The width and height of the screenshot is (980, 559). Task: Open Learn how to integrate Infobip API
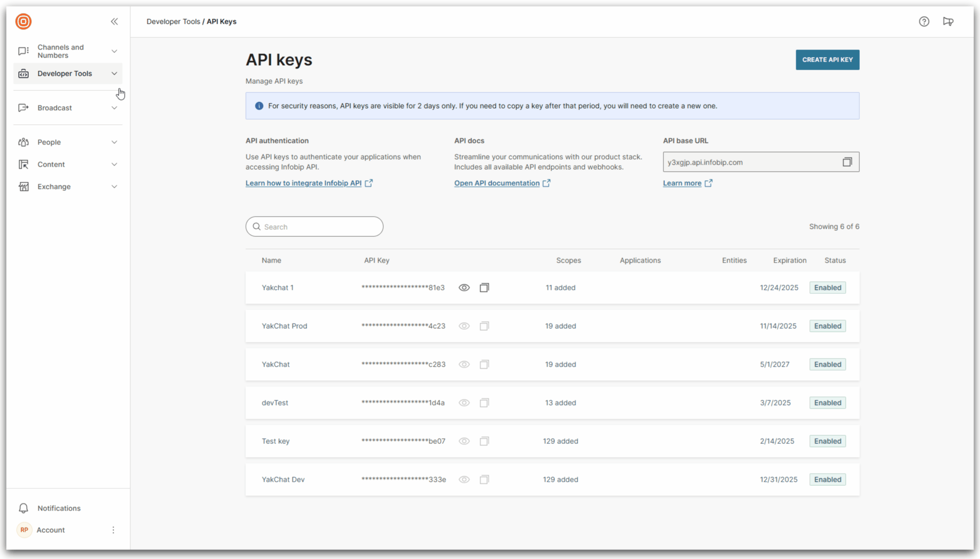click(303, 183)
